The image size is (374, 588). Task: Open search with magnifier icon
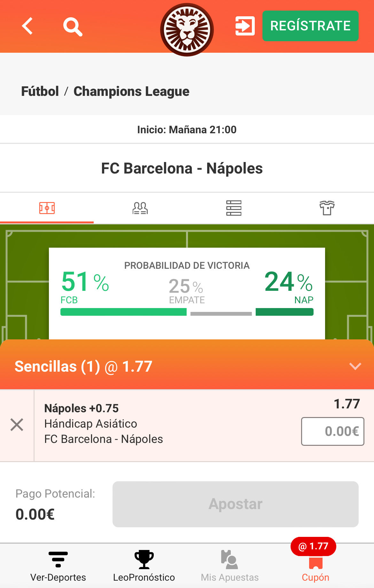73,27
